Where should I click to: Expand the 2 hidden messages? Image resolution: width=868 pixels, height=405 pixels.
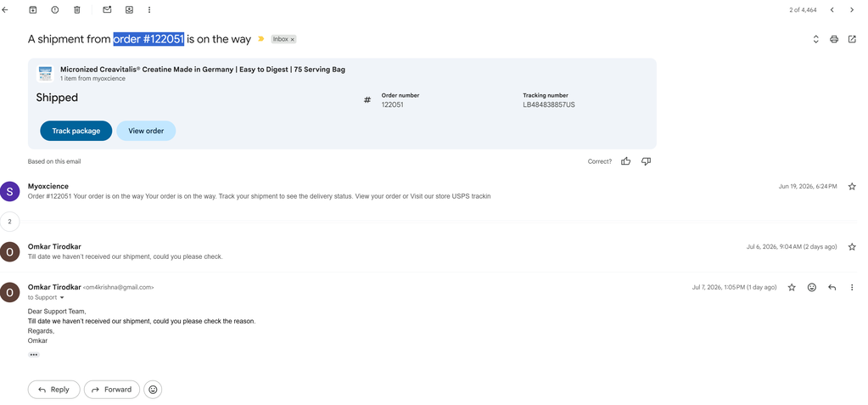click(9, 222)
